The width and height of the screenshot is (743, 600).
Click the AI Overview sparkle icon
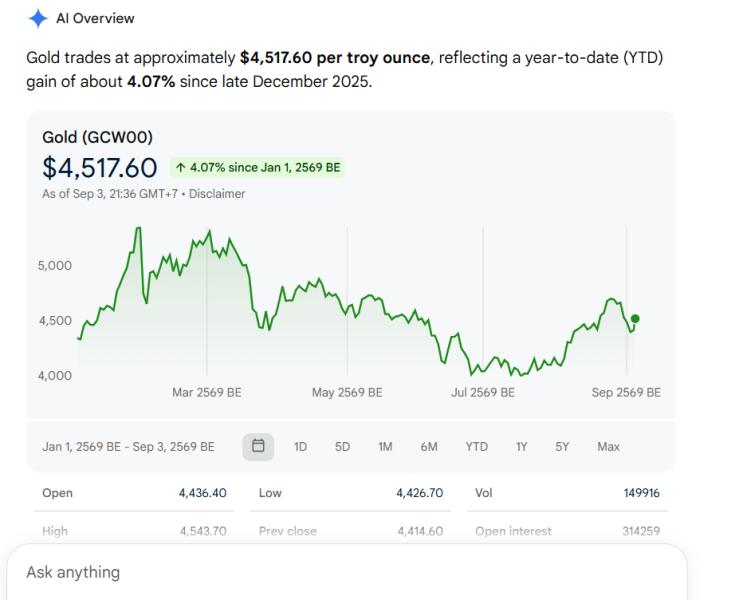(x=38, y=18)
